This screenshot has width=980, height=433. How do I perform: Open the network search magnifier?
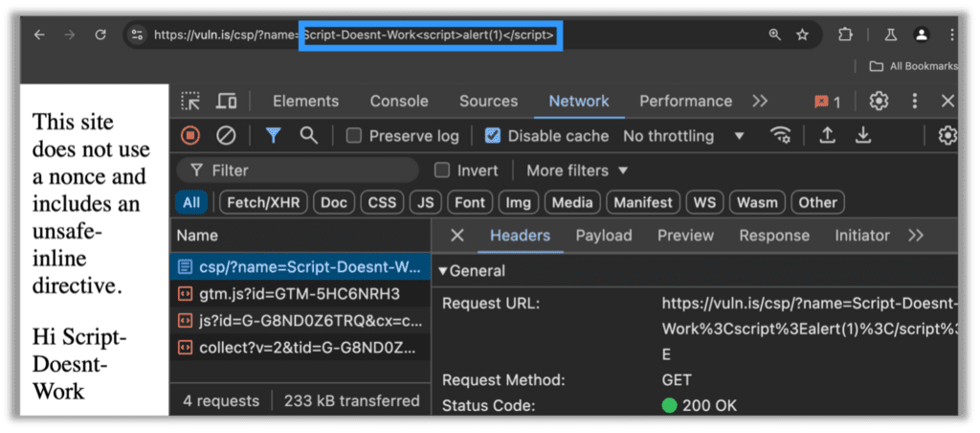pyautogui.click(x=308, y=136)
